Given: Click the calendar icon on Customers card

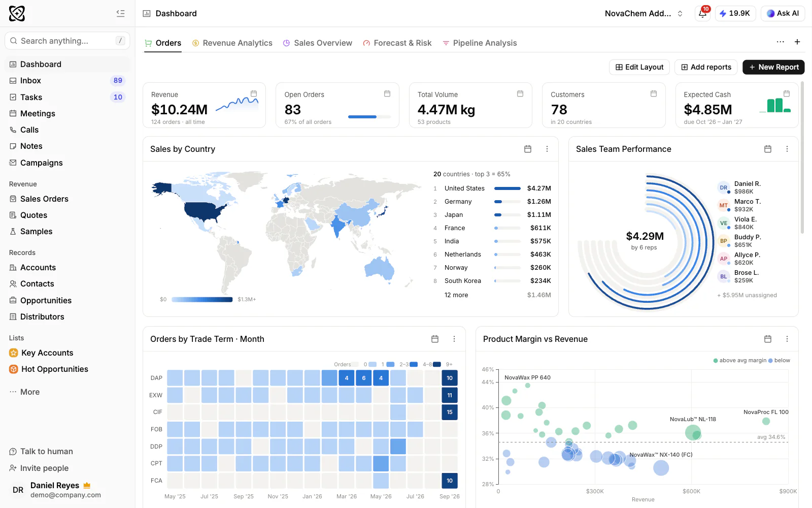Looking at the screenshot, I should tap(654, 94).
